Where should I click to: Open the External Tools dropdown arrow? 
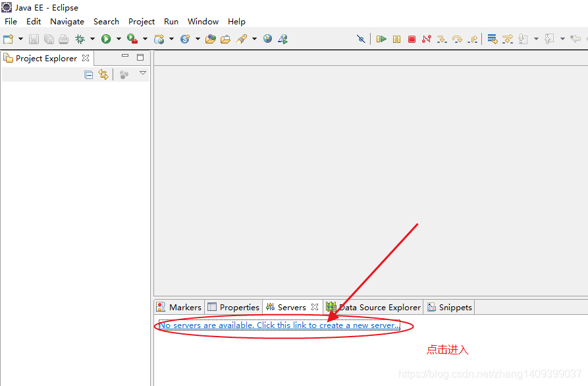[x=145, y=39]
